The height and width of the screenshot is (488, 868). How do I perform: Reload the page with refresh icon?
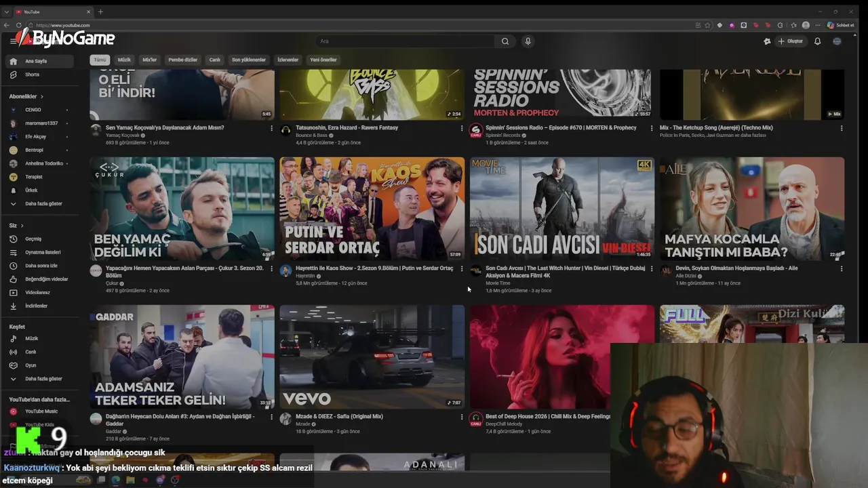pos(19,25)
